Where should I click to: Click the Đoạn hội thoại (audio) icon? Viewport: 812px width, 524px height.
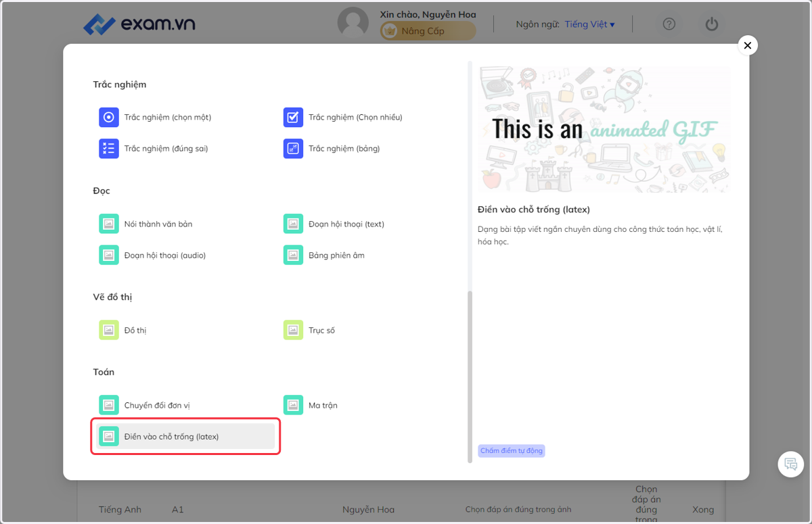coord(109,255)
